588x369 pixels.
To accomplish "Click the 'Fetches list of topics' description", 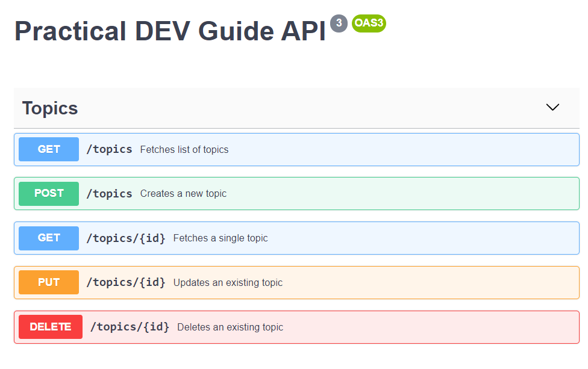I will [x=184, y=149].
